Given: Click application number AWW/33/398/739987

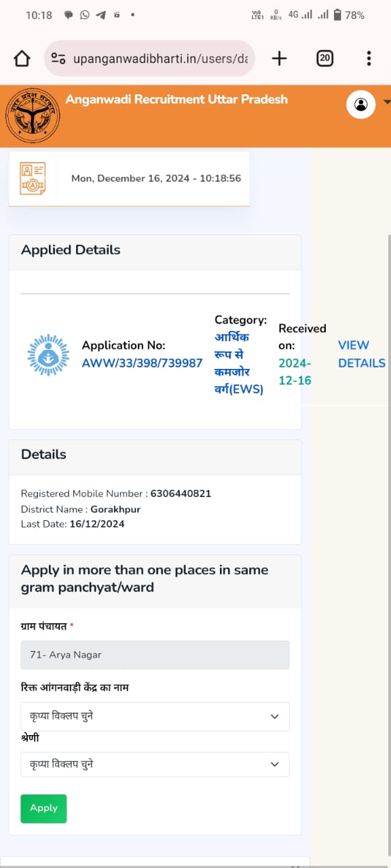Looking at the screenshot, I should pyautogui.click(x=142, y=363).
